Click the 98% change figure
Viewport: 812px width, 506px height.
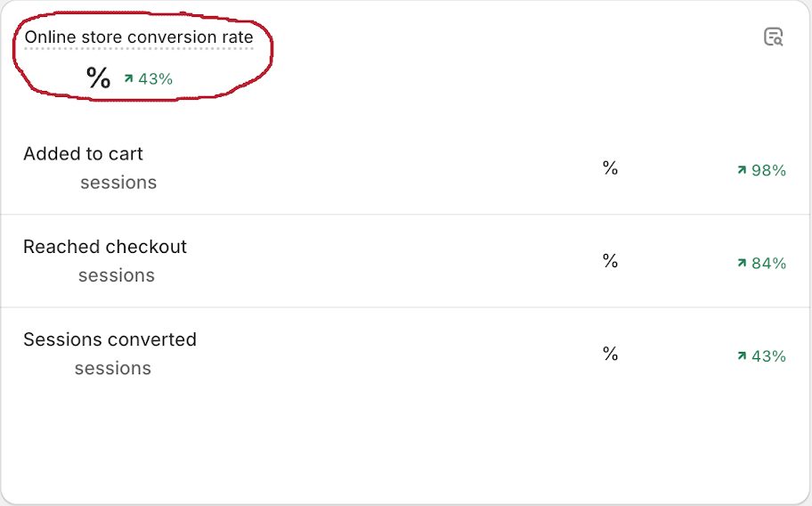point(768,170)
